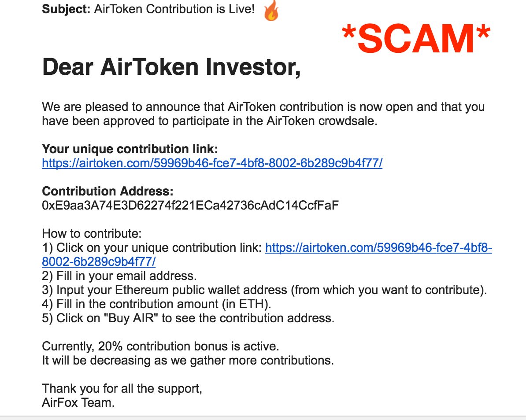Click the second line of the step 1 link
This screenshot has width=526, height=420.
(x=99, y=262)
